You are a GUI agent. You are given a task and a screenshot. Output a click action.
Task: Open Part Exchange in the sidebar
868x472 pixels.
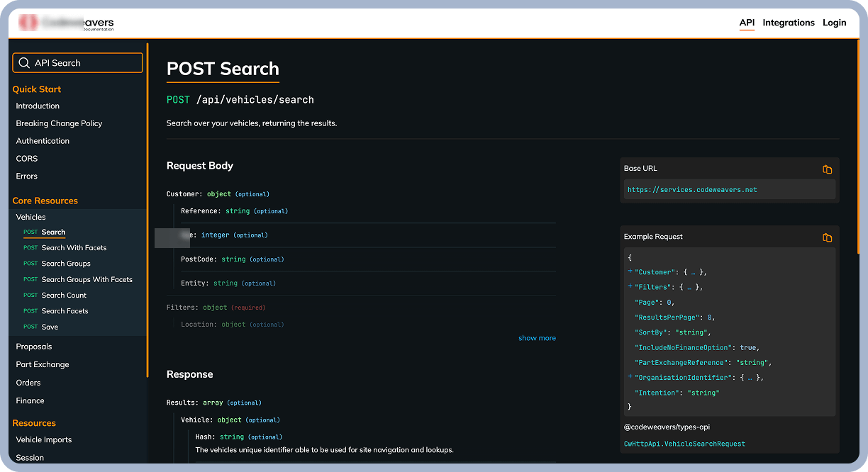pyautogui.click(x=43, y=364)
